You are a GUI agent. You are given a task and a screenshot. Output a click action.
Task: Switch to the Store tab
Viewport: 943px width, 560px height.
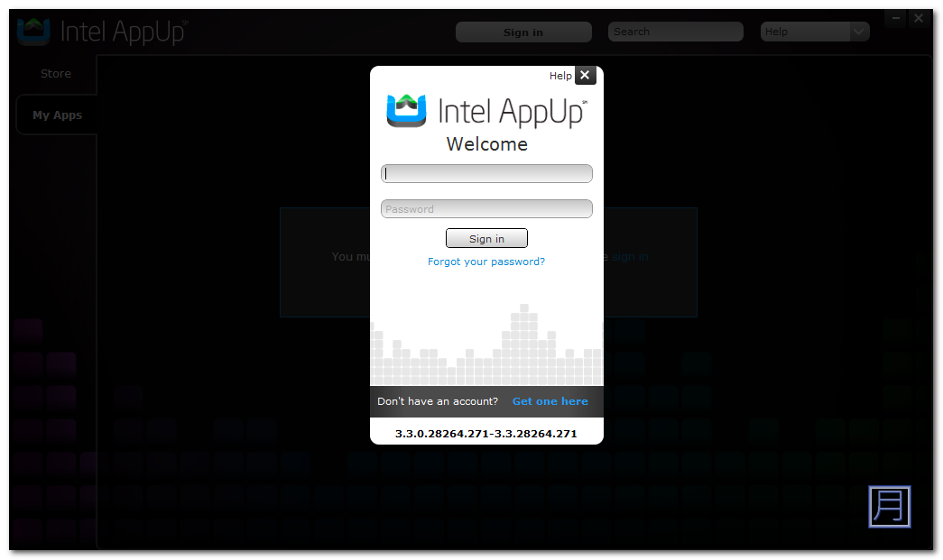[x=56, y=74]
